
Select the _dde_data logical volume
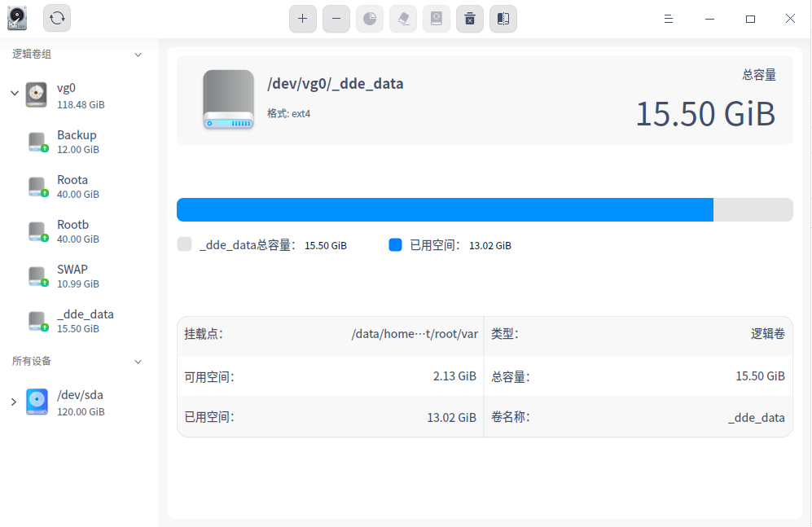79,321
